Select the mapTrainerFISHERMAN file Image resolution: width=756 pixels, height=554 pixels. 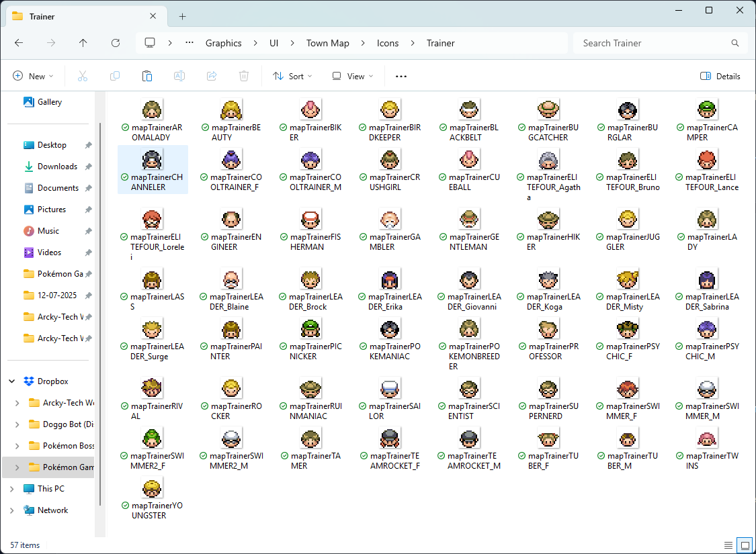pyautogui.click(x=310, y=229)
